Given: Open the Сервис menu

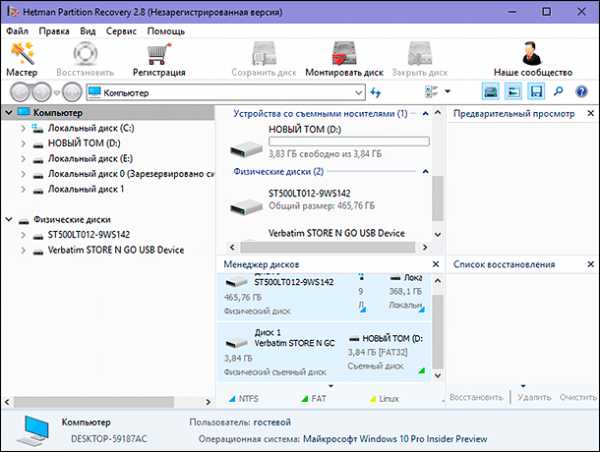Looking at the screenshot, I should pos(121,31).
